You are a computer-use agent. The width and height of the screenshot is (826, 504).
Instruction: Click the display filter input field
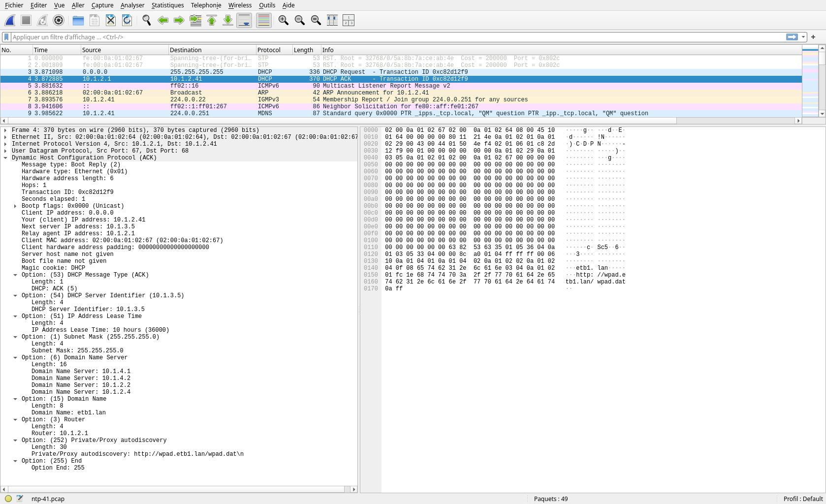(x=394, y=37)
